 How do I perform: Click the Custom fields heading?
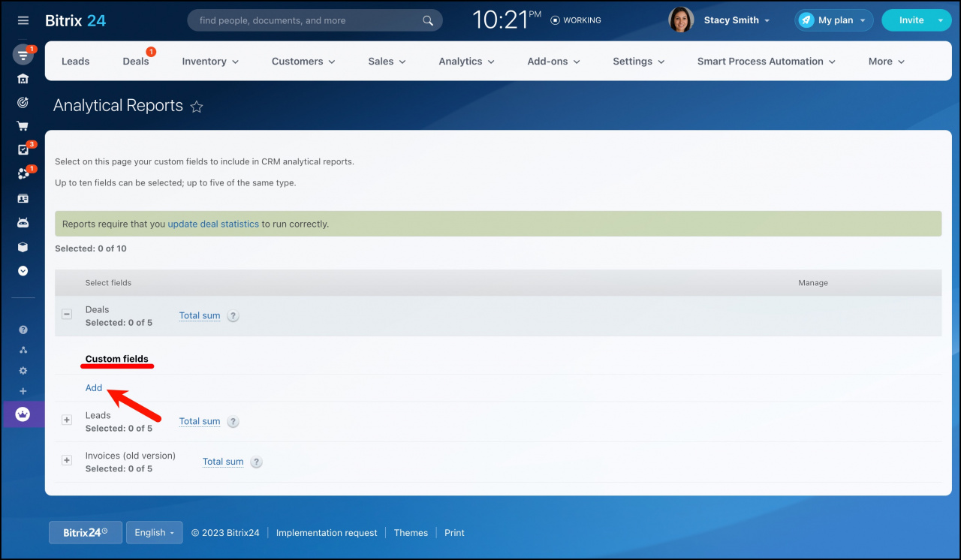(x=117, y=359)
